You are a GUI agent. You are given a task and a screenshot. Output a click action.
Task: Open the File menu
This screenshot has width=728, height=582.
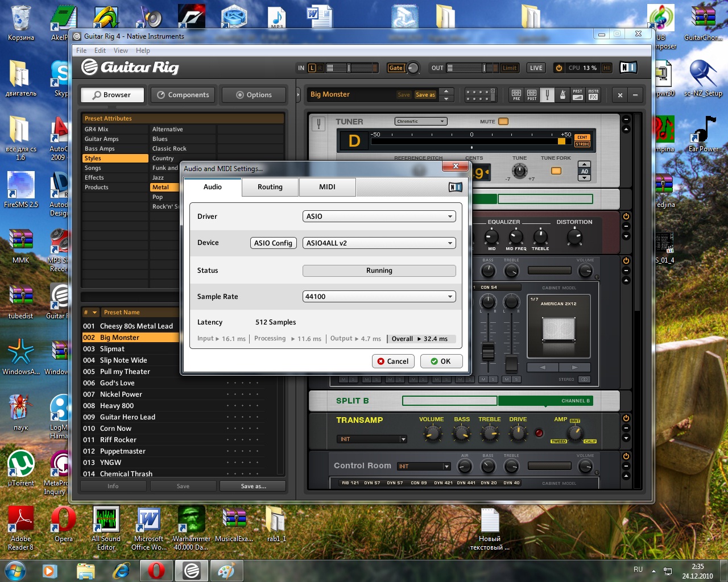pyautogui.click(x=81, y=51)
